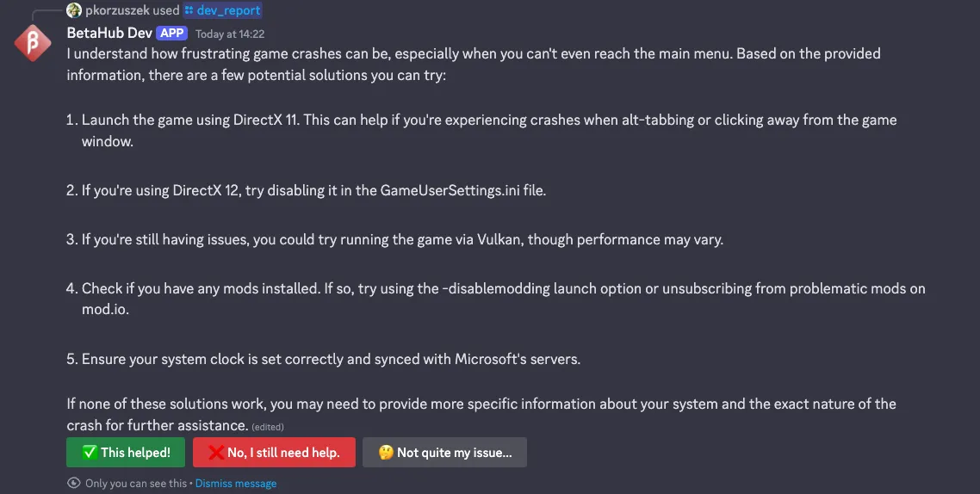Click the BetaHub Dev red diamond avatar

[x=33, y=44]
